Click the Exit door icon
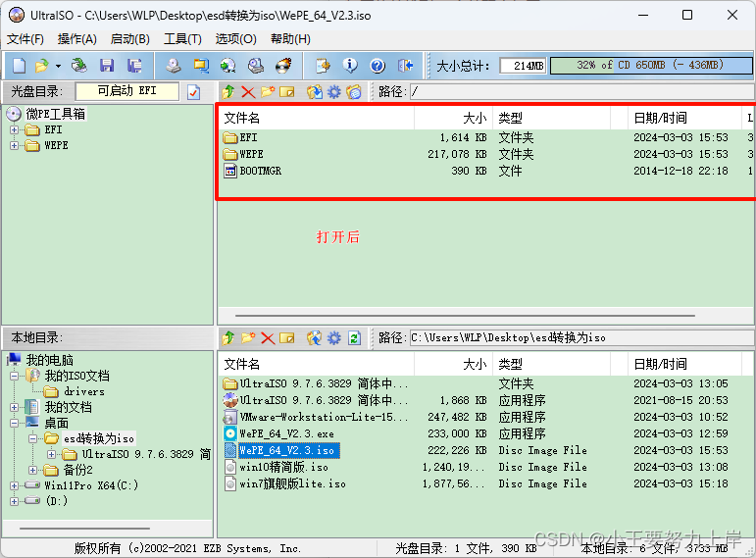The width and height of the screenshot is (756, 558). [x=406, y=66]
